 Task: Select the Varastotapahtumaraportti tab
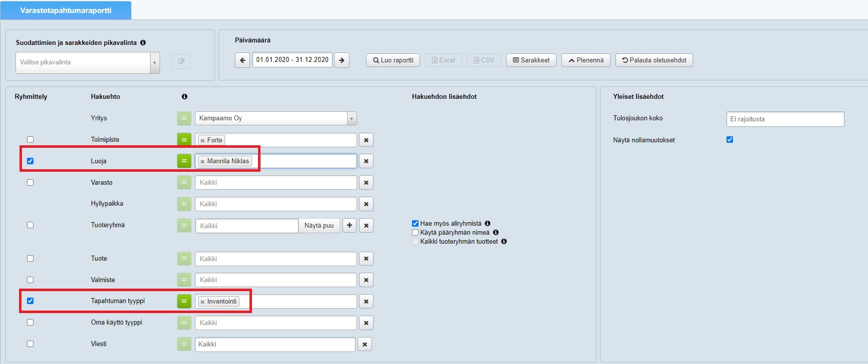(66, 10)
